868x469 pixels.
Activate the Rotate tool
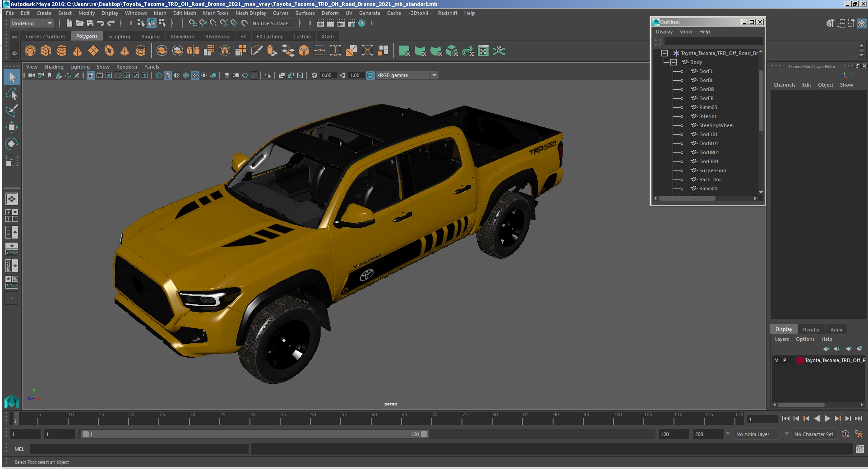click(x=12, y=144)
